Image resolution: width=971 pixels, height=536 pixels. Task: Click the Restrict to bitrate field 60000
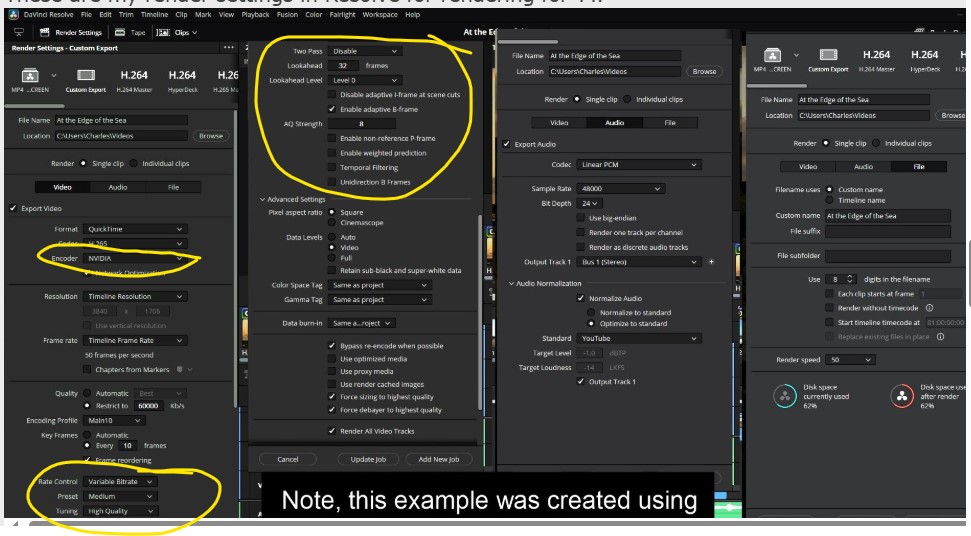click(x=148, y=406)
